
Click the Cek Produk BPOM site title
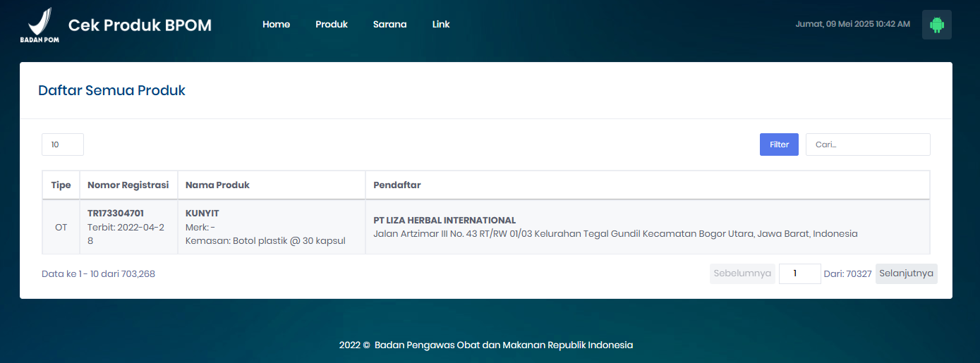(x=140, y=25)
